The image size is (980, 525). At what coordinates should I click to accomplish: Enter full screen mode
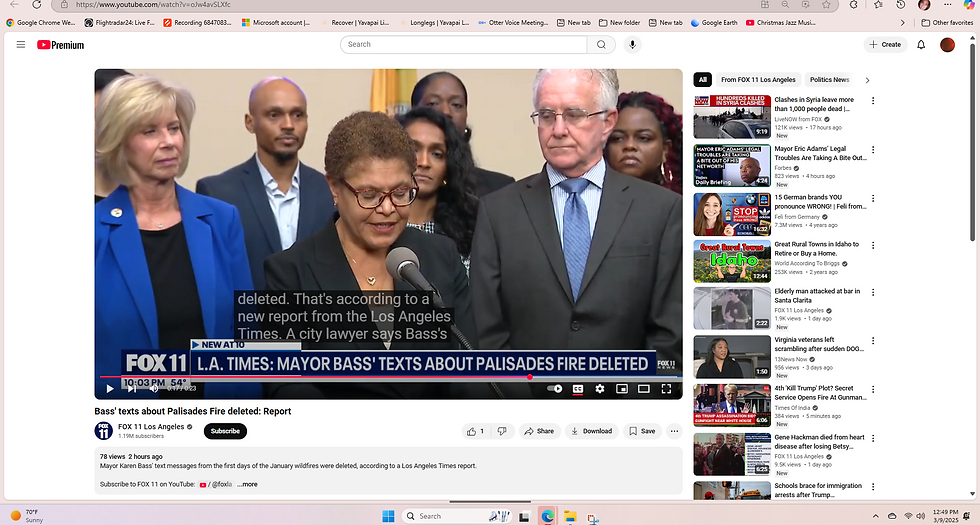point(666,389)
